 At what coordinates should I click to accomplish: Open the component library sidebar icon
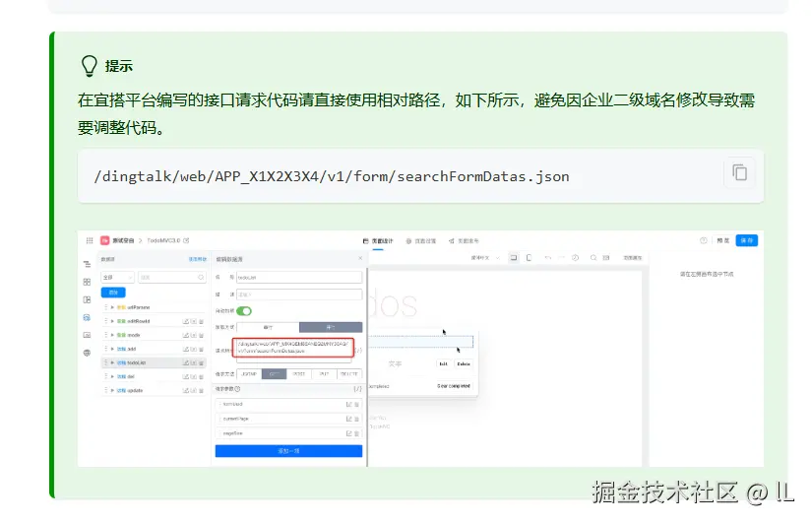click(87, 282)
